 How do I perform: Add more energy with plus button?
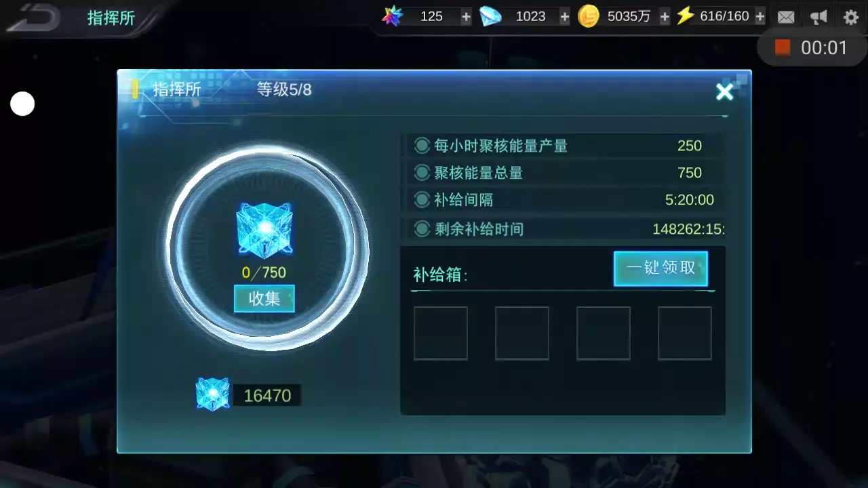(760, 17)
